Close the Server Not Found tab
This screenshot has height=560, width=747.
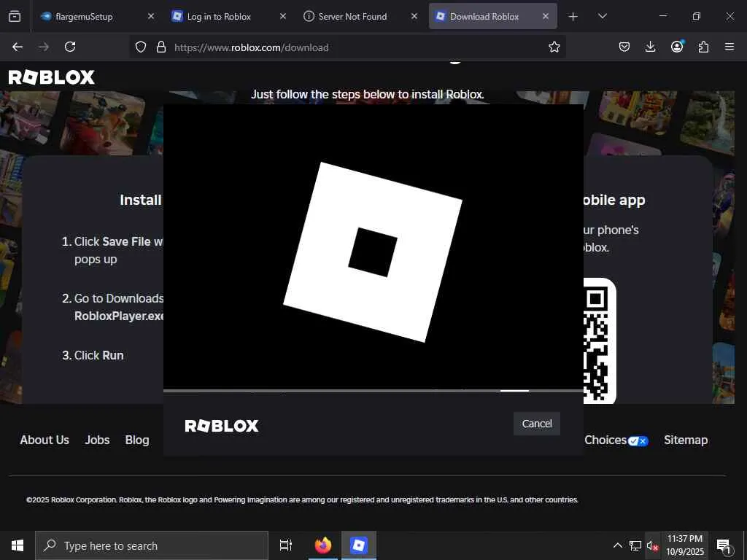coord(414,16)
